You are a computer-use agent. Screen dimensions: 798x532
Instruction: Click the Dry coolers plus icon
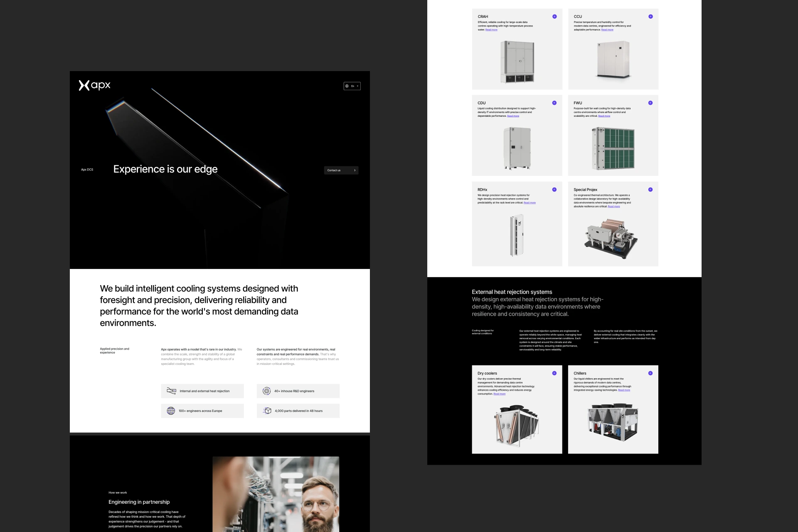coord(554,373)
